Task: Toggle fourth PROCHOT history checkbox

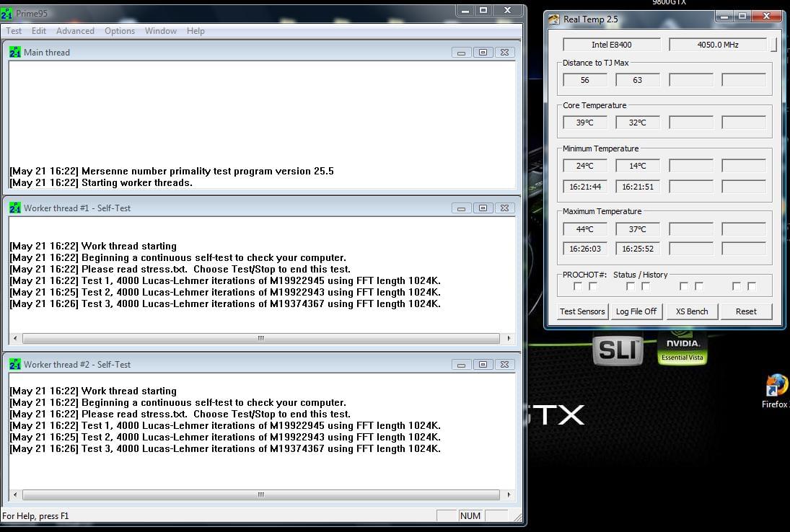Action: click(646, 286)
